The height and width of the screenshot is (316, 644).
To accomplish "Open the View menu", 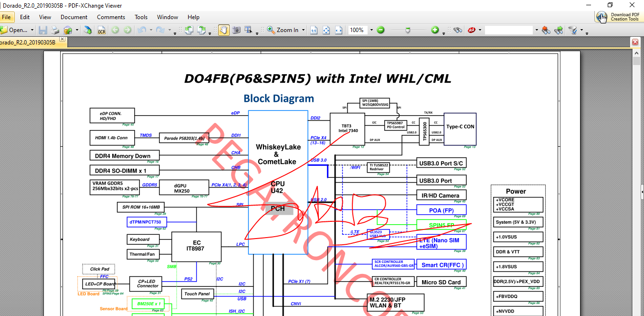I will 45,17.
